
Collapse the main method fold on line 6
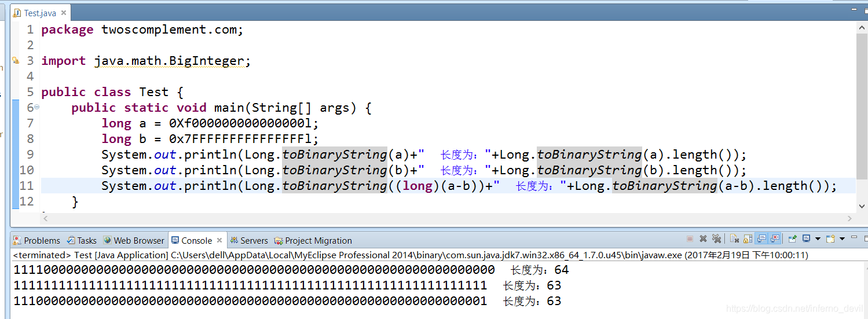click(x=37, y=107)
